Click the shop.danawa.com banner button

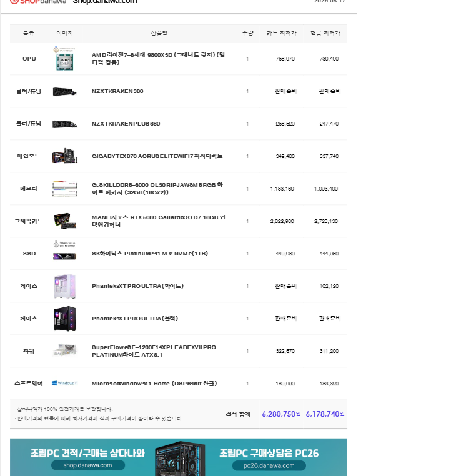pyautogui.click(x=88, y=465)
